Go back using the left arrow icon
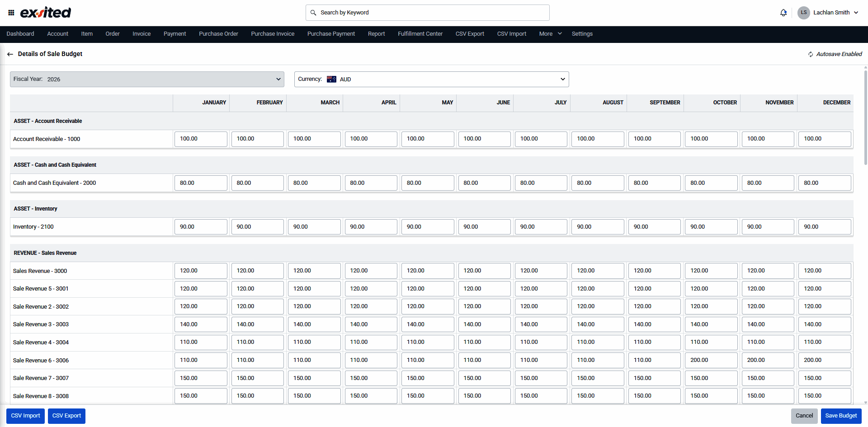 [10, 54]
